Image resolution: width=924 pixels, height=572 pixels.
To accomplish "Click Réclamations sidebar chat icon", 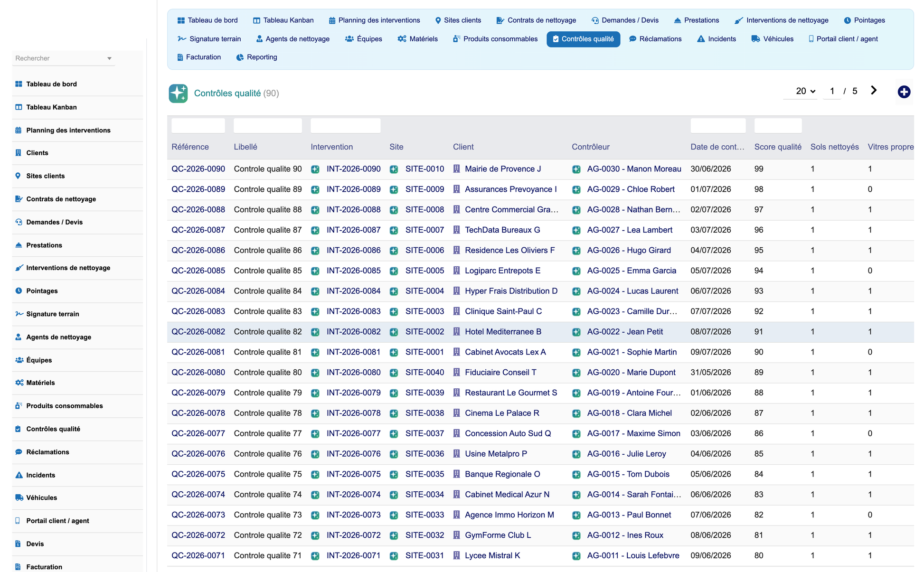I will 19,452.
